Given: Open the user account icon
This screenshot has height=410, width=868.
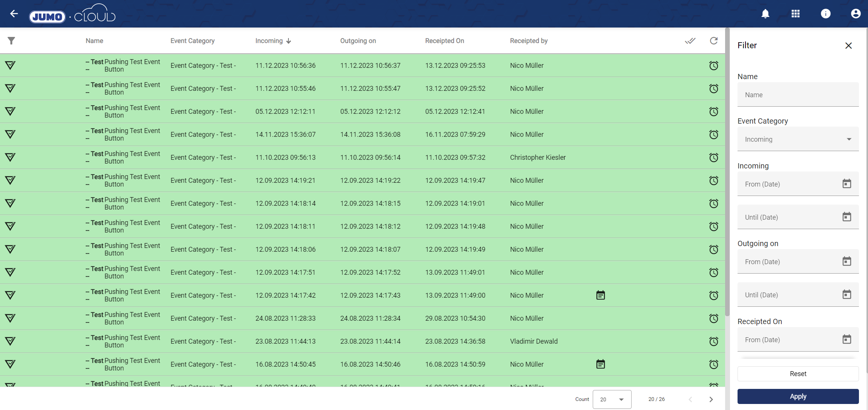Looking at the screenshot, I should point(856,14).
